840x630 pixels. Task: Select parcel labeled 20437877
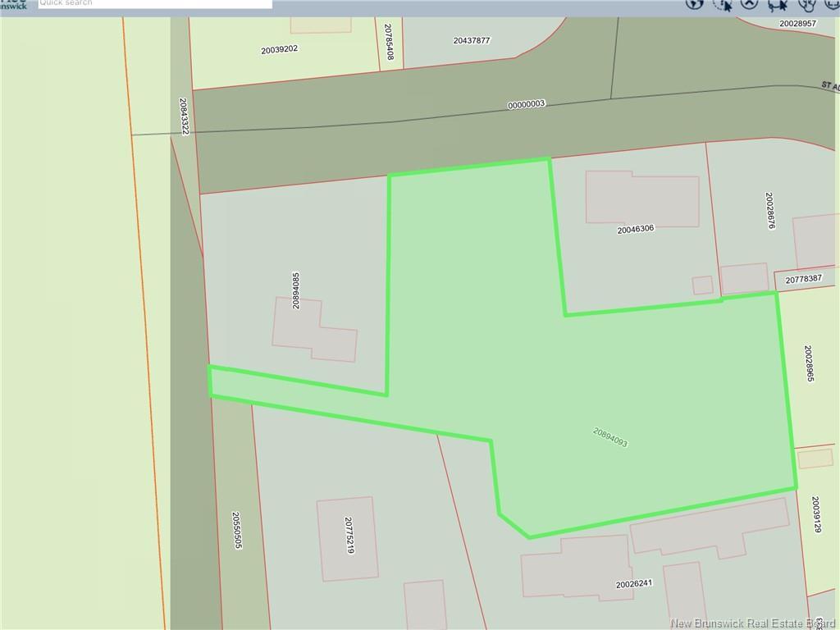[x=471, y=40]
